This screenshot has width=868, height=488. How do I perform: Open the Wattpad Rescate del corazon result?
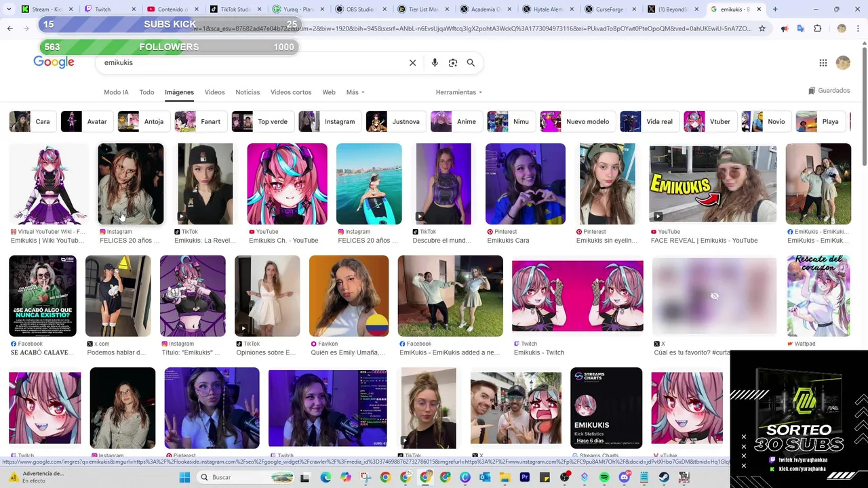818,296
